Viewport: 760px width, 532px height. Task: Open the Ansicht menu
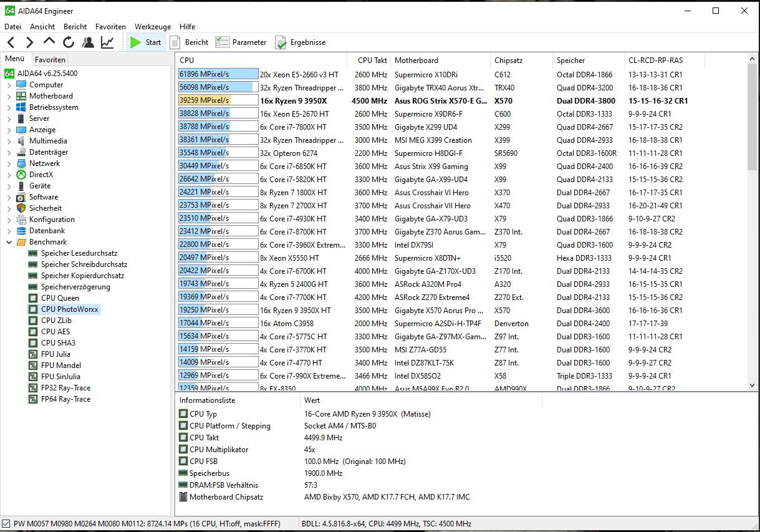click(42, 27)
